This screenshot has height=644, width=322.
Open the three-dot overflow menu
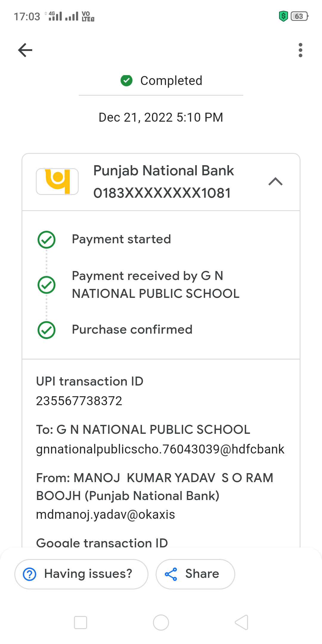(300, 50)
